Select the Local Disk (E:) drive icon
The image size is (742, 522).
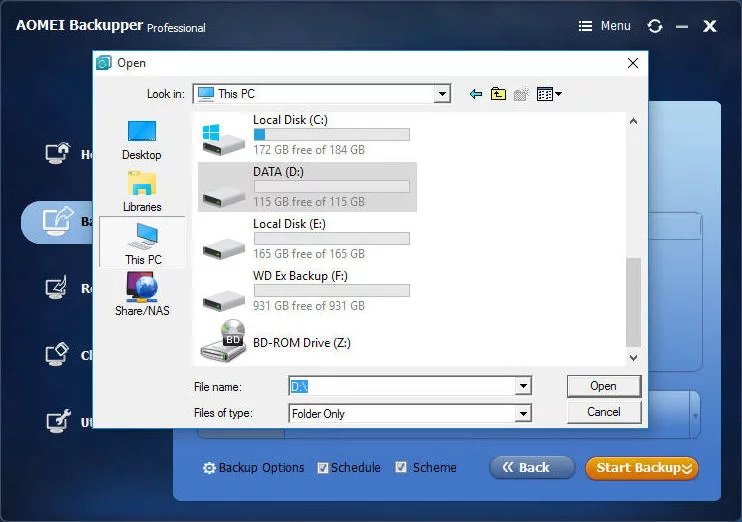pos(223,247)
